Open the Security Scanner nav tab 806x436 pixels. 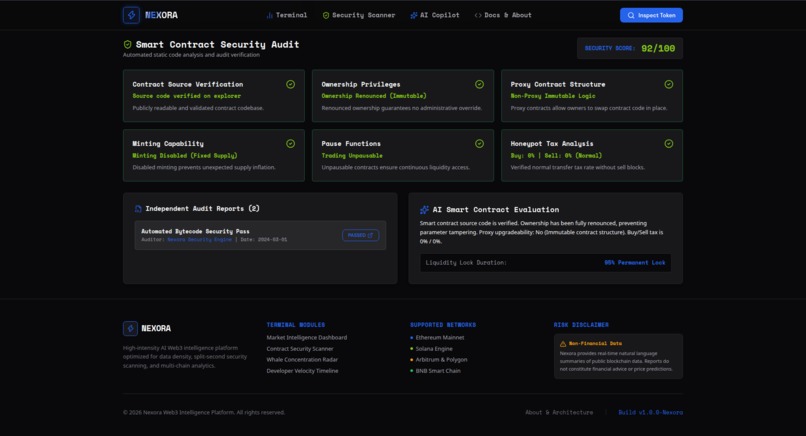pos(359,15)
